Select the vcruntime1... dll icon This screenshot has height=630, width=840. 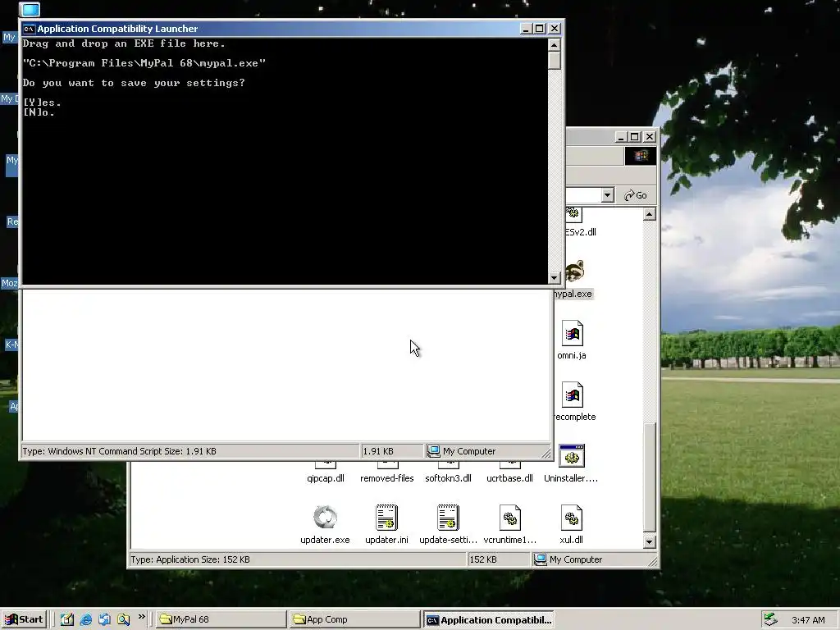(509, 518)
